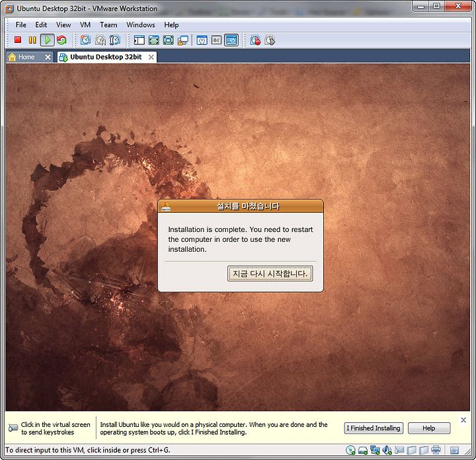476x460 pixels.
Task: Show the appliance view toolbar icon
Action: tap(216, 40)
